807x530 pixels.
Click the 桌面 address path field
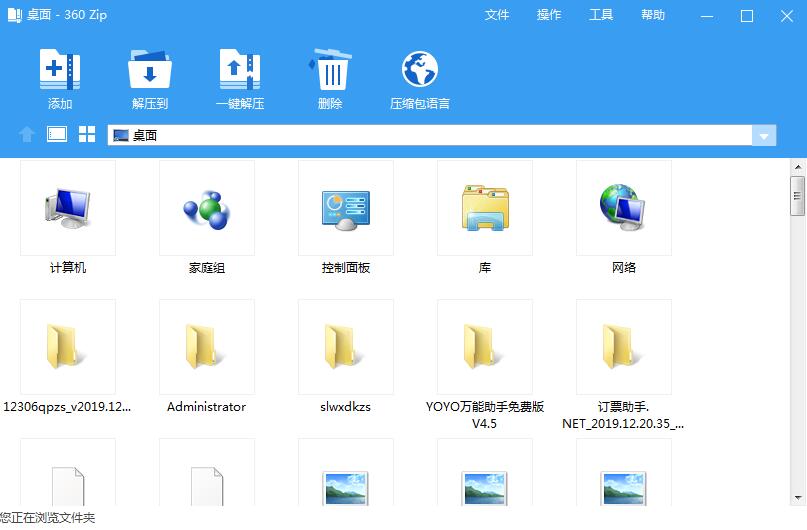coord(430,135)
